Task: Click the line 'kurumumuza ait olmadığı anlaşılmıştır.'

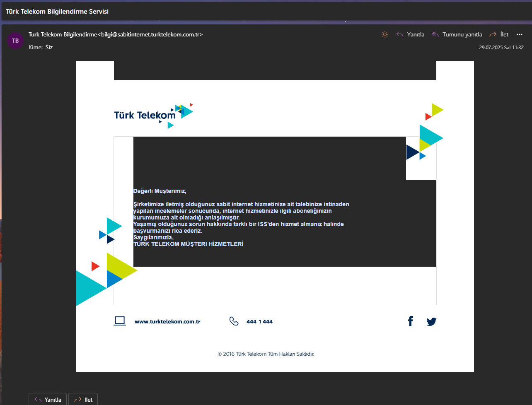Action: 186,218
